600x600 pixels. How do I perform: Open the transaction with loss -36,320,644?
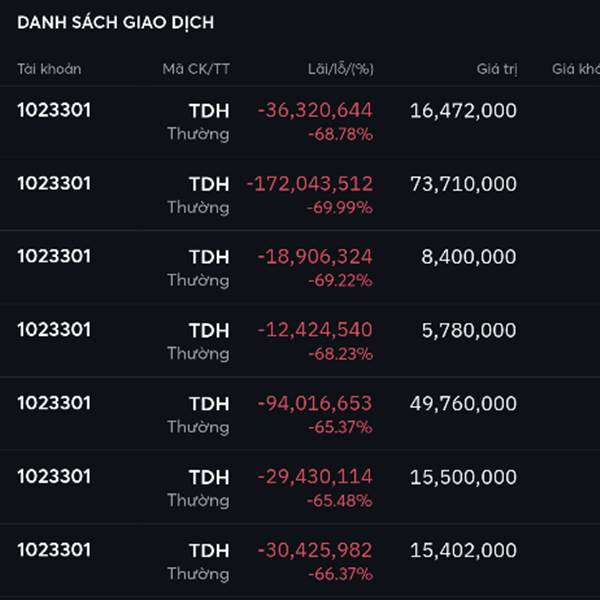[300, 122]
